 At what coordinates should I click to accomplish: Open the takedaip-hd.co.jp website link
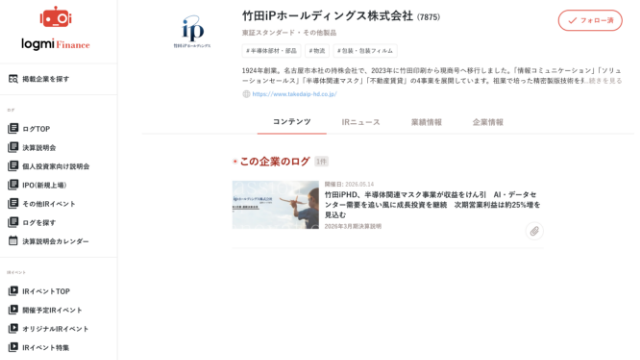pos(294,94)
